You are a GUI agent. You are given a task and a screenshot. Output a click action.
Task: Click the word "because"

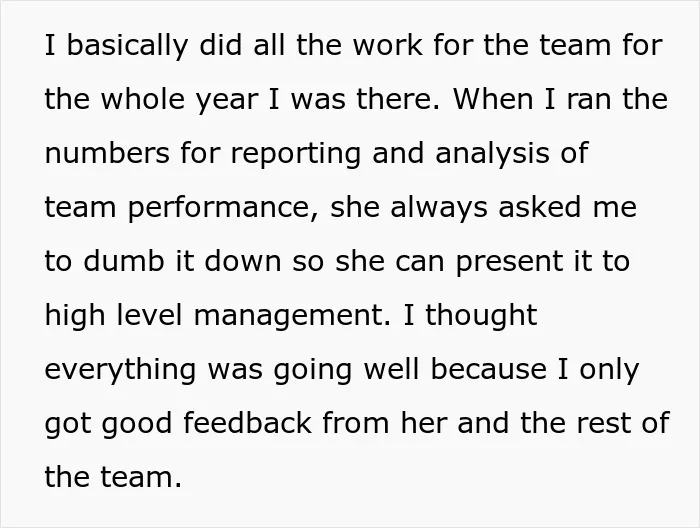click(x=489, y=370)
